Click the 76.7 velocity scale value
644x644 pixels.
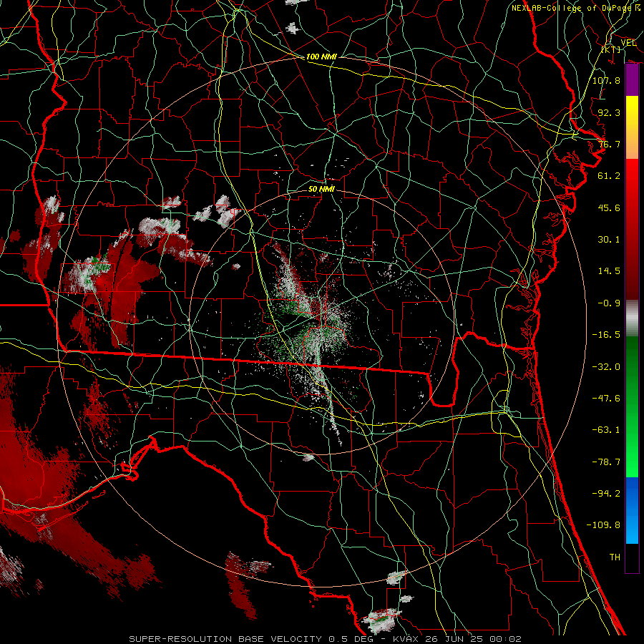[x=609, y=144]
